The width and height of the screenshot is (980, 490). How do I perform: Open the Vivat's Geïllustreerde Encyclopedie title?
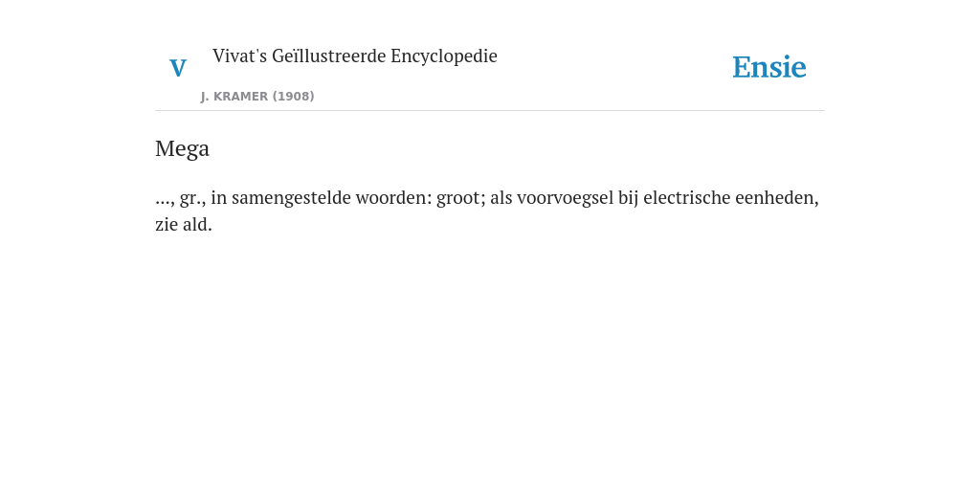354,56
